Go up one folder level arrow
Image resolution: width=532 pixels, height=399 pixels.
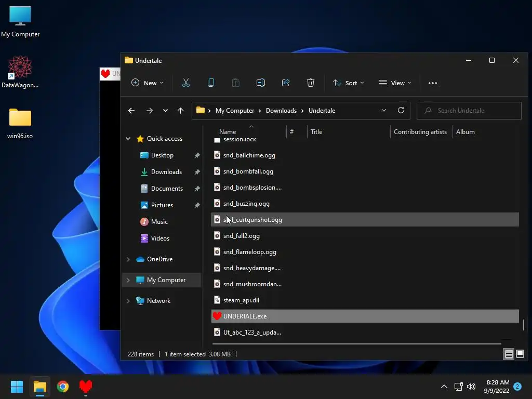(x=180, y=111)
